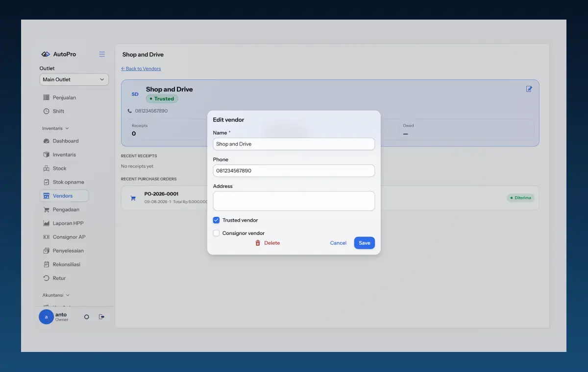Uncheck the Trusted vendor checkbox
This screenshot has height=372, width=588.
pyautogui.click(x=216, y=220)
